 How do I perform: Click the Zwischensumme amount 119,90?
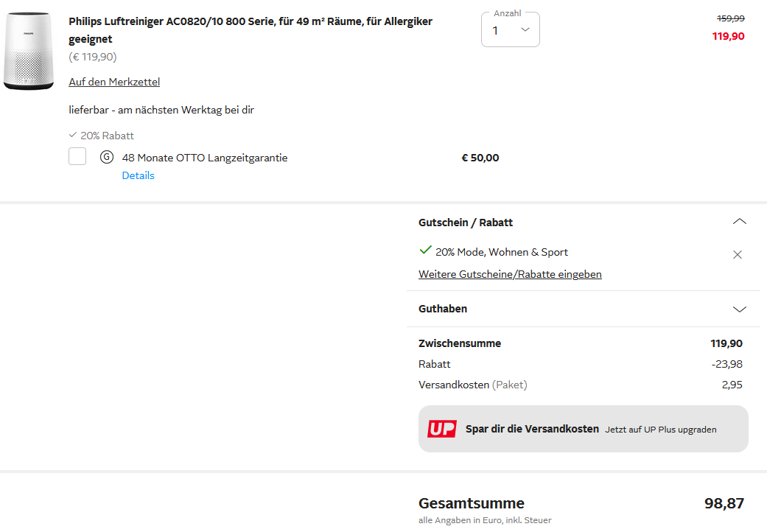tap(726, 343)
